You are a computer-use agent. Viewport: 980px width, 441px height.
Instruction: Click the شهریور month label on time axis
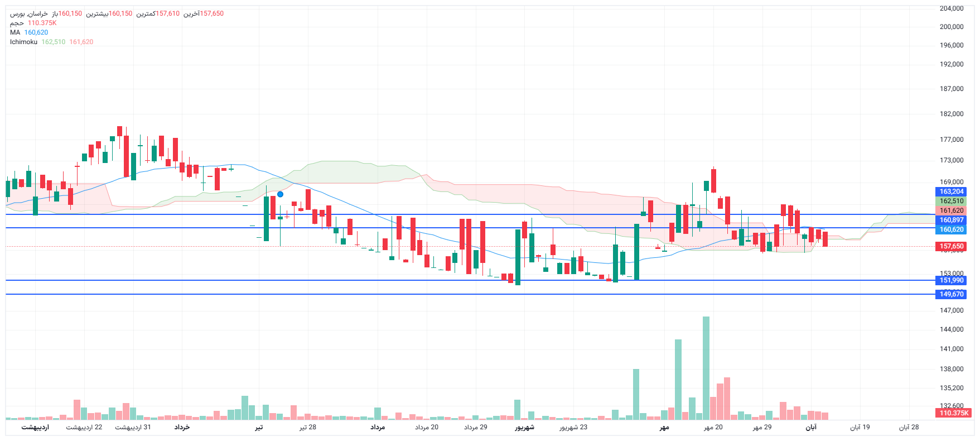(524, 427)
